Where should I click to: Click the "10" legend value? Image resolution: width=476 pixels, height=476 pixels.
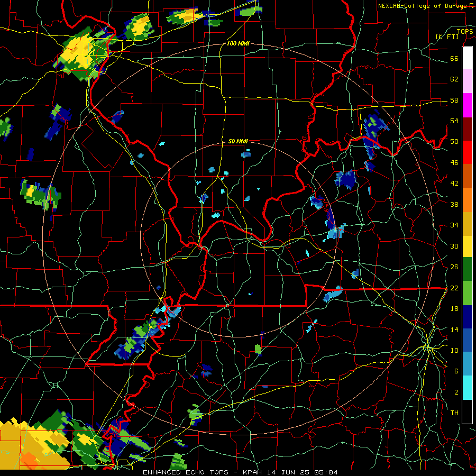pyautogui.click(x=454, y=351)
